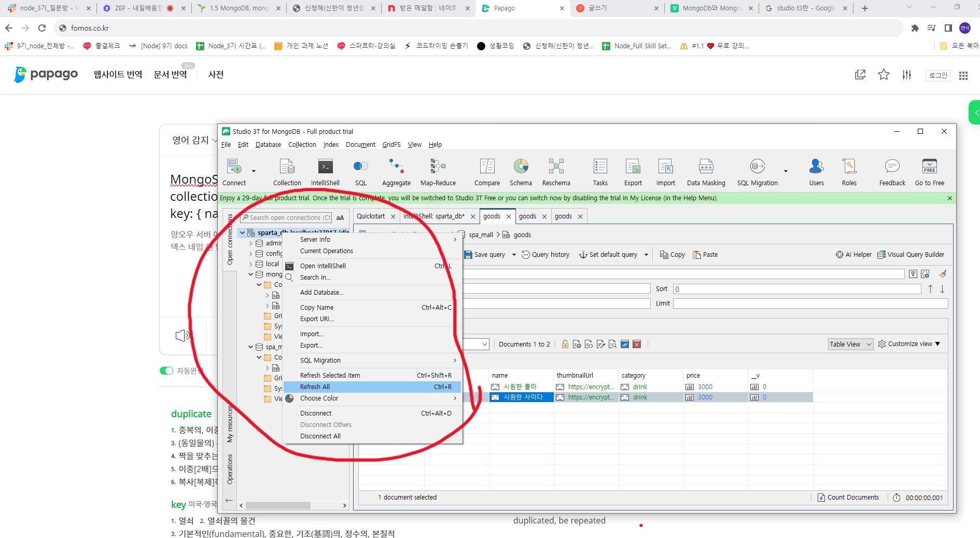Screen dimensions: 980x538
Task: Expand the config database node
Action: (x=251, y=254)
